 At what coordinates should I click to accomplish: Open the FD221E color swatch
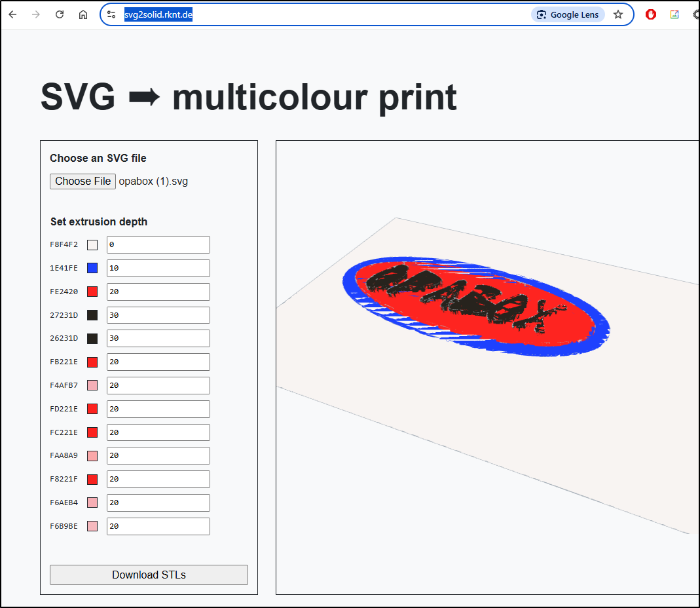[x=92, y=409]
